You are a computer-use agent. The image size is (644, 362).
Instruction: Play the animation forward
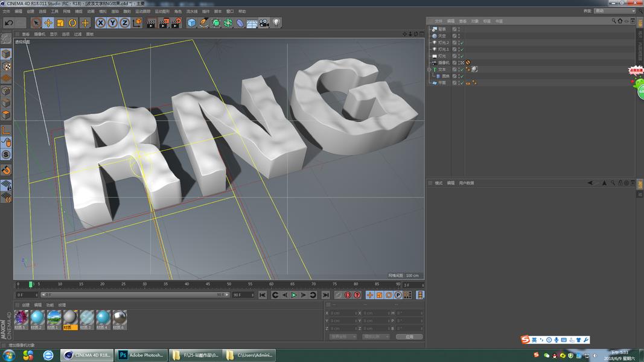(x=294, y=295)
